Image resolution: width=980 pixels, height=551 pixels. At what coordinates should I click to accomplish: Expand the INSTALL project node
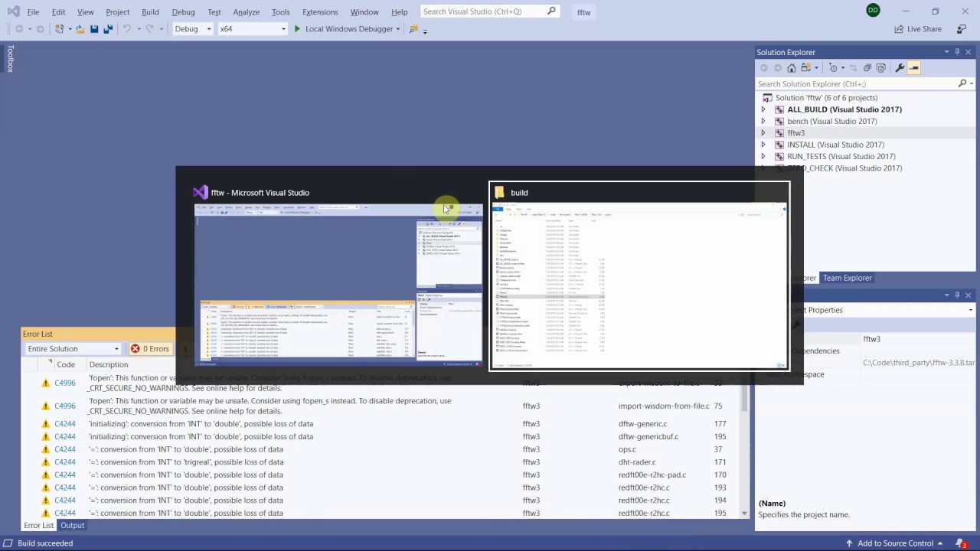coord(763,145)
